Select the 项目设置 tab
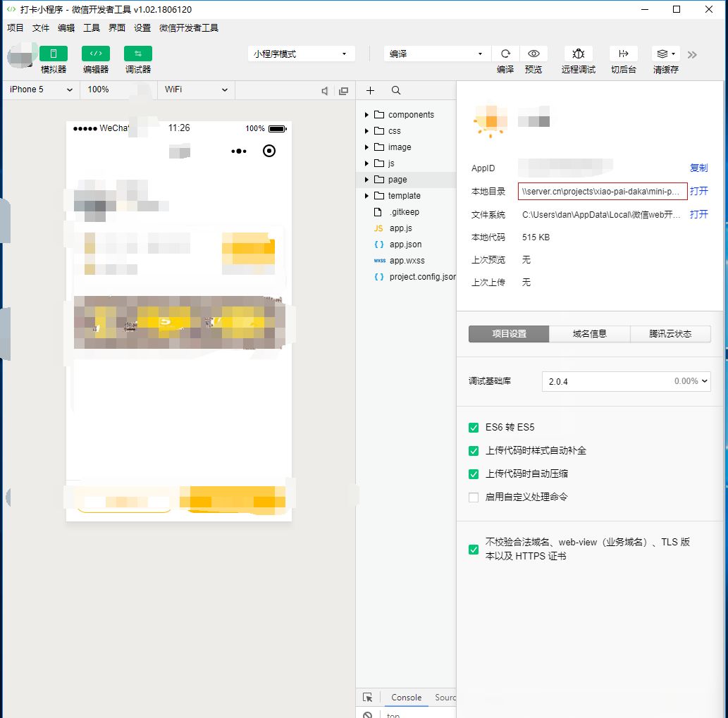 (x=509, y=334)
